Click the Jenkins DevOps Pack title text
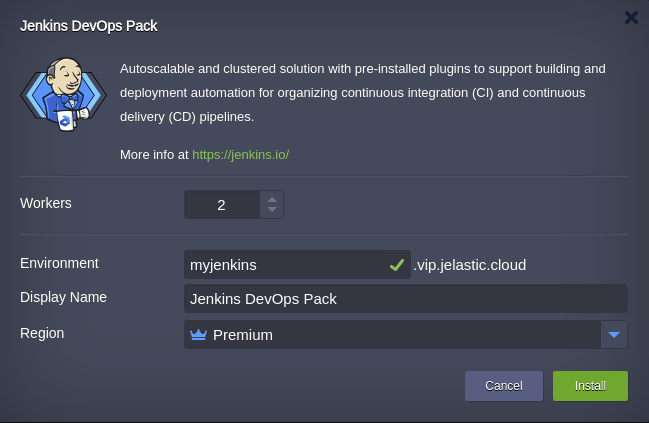Image resolution: width=649 pixels, height=423 pixels. click(x=89, y=26)
